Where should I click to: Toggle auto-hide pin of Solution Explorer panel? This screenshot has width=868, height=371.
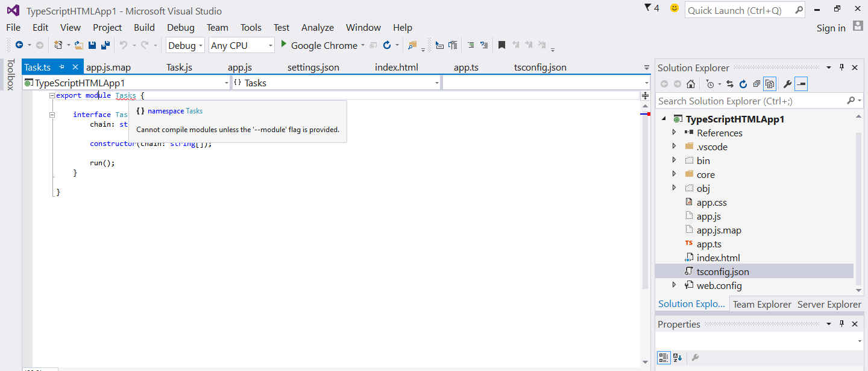[x=842, y=68]
